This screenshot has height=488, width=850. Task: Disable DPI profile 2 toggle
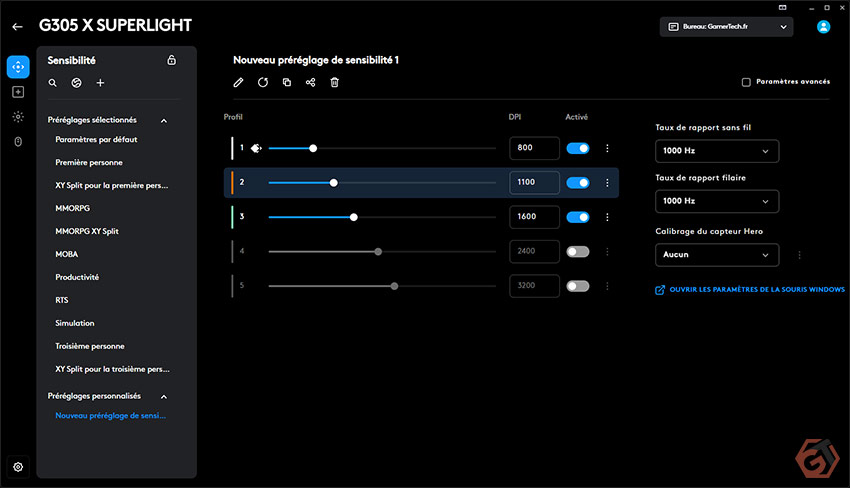(x=578, y=183)
